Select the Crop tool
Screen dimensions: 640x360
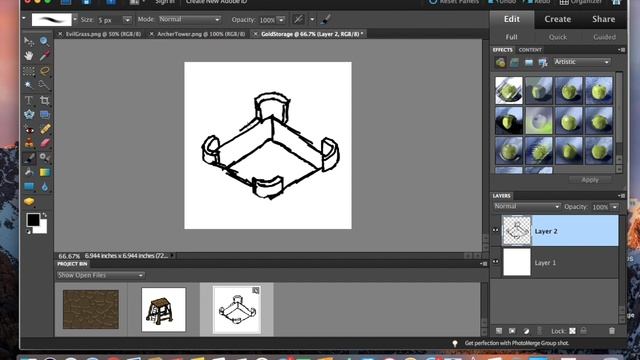point(44,100)
